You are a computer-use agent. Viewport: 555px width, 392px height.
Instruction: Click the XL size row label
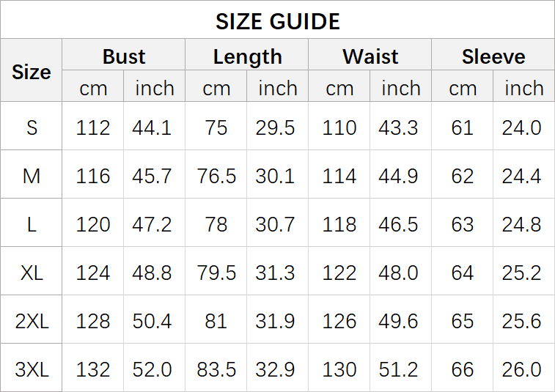[x=32, y=273]
